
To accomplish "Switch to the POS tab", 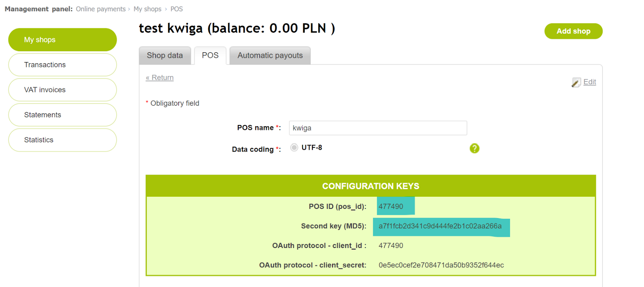I will [x=210, y=56].
